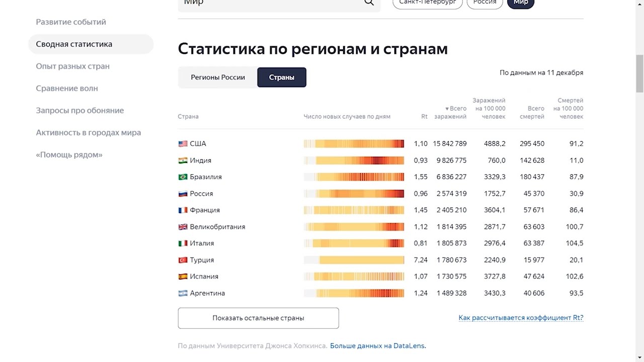Open Развитие событий in the sidebar
Image resolution: width=644 pixels, height=362 pixels.
pos(71,22)
